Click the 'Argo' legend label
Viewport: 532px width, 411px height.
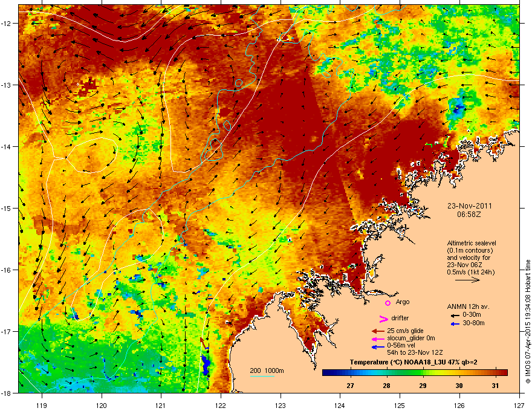pos(403,302)
